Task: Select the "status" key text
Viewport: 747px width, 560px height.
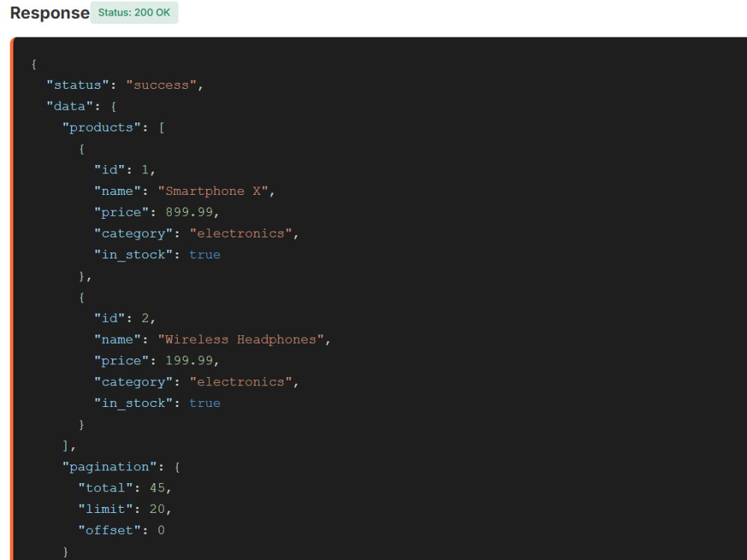Action: [x=77, y=85]
